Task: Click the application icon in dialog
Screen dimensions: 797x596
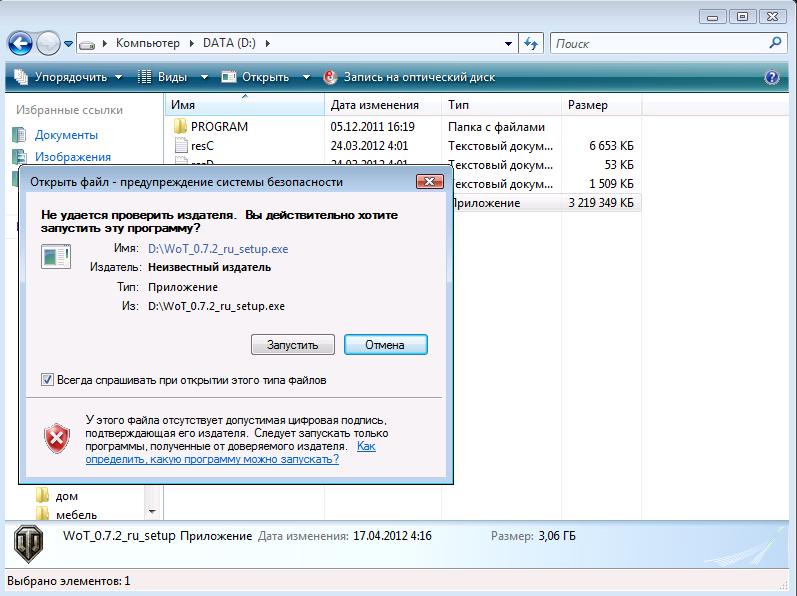Action: click(x=56, y=257)
